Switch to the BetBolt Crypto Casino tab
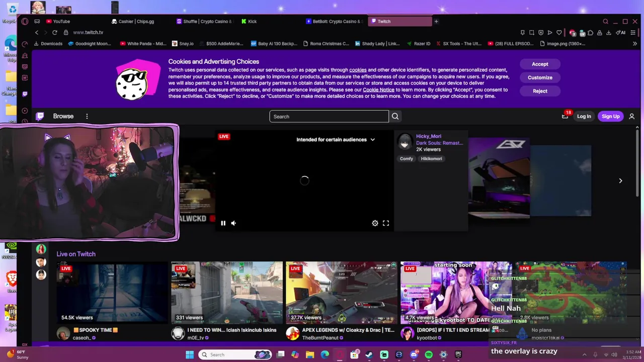This screenshot has width=644, height=362. coord(336,21)
